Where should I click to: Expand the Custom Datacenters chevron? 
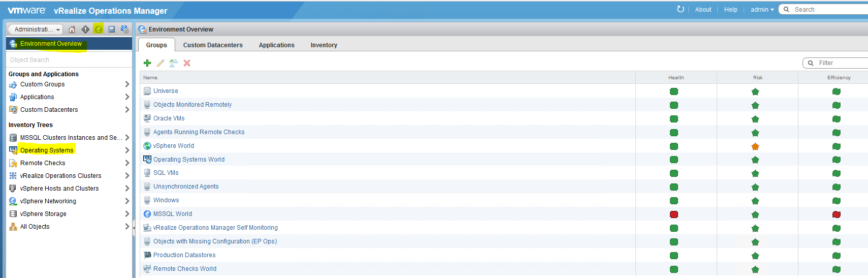coord(127,110)
